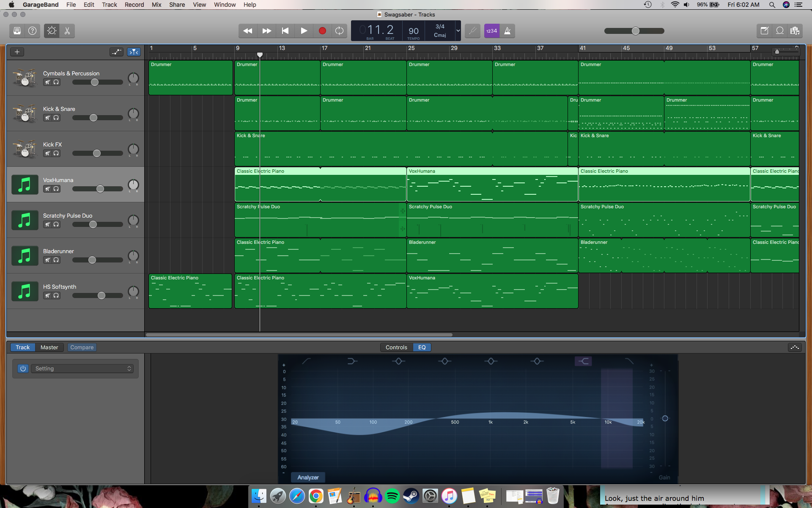Viewport: 812px width, 508px height.
Task: Open the Cmaj key signature popup
Action: click(440, 35)
